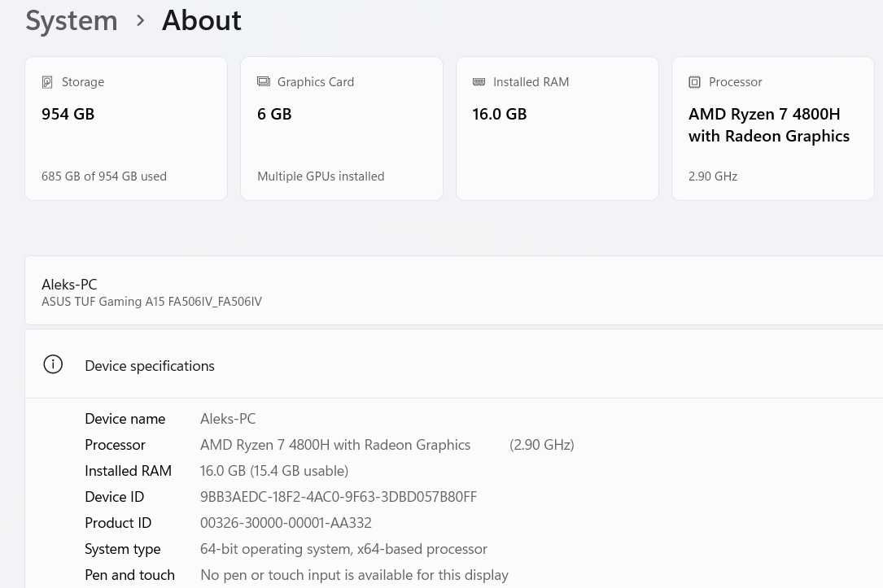Viewport: 883px width, 588px height.
Task: Click the 'System type' label
Action: click(x=123, y=549)
